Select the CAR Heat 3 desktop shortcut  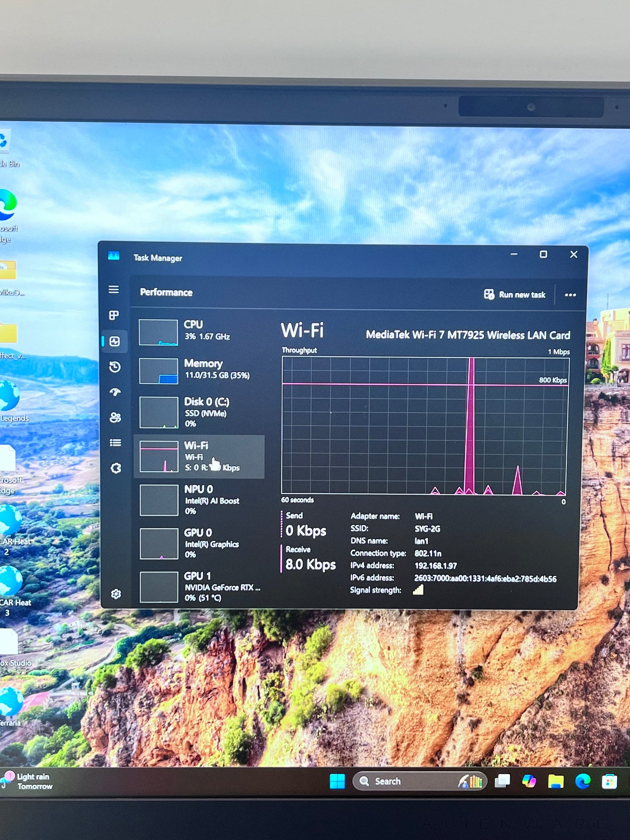pos(14,591)
